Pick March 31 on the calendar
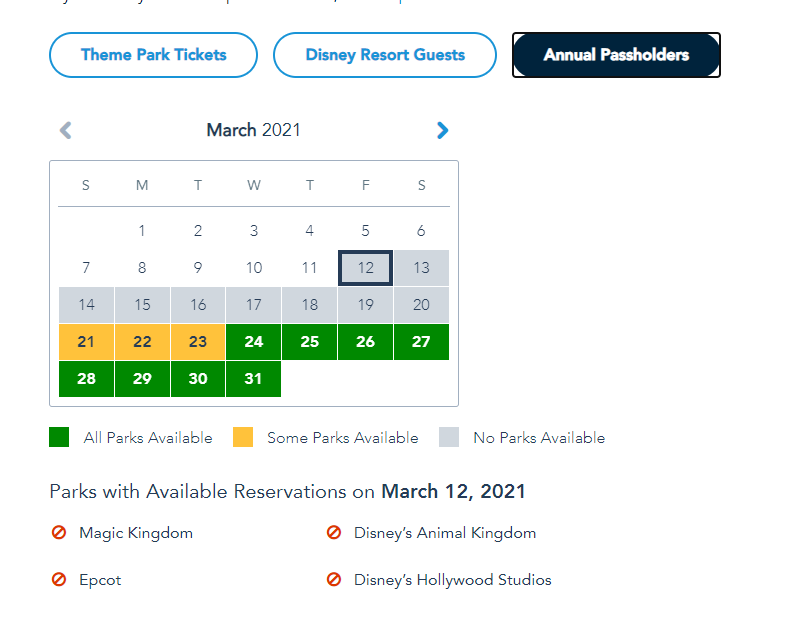The image size is (797, 619). pyautogui.click(x=254, y=379)
